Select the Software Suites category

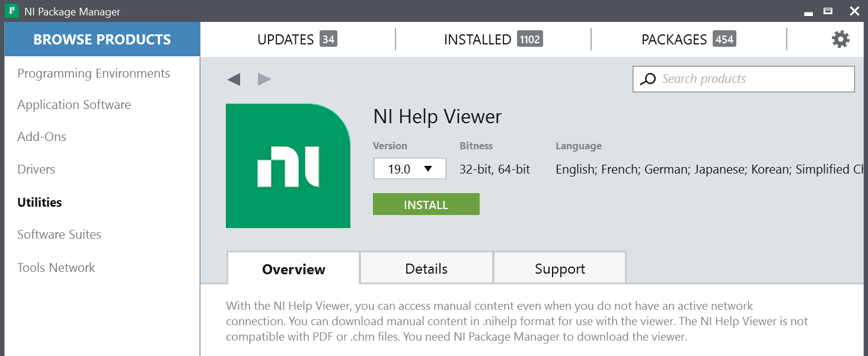tap(59, 235)
